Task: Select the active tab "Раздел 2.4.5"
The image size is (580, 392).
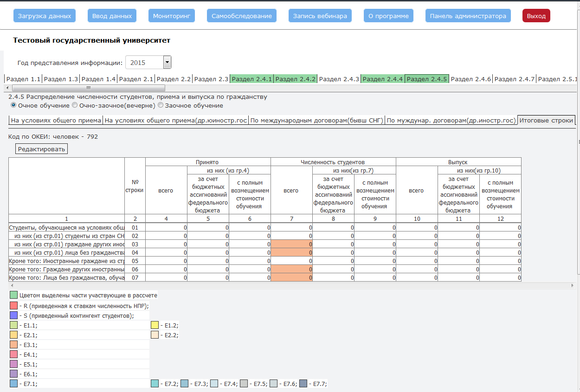Action: tap(427, 79)
